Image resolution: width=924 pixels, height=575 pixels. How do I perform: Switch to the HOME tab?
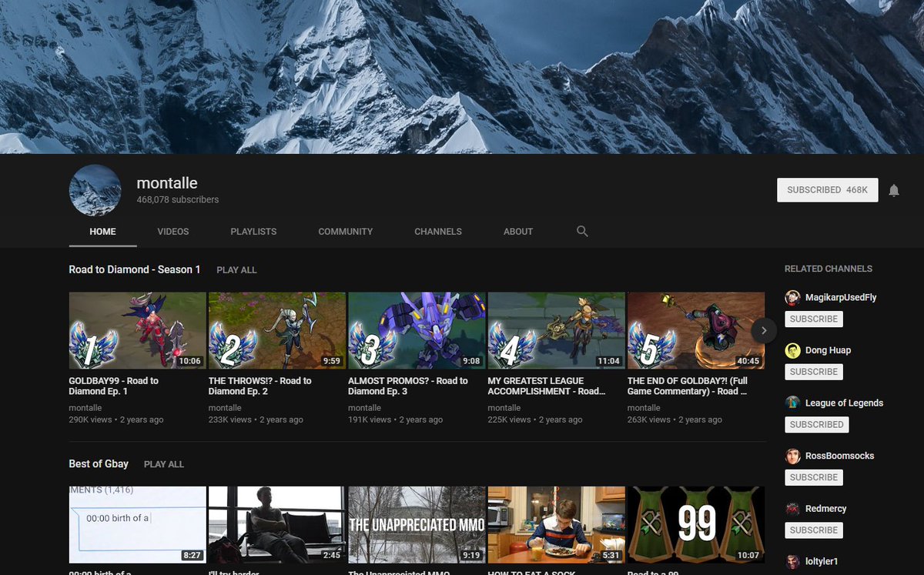[x=102, y=231]
